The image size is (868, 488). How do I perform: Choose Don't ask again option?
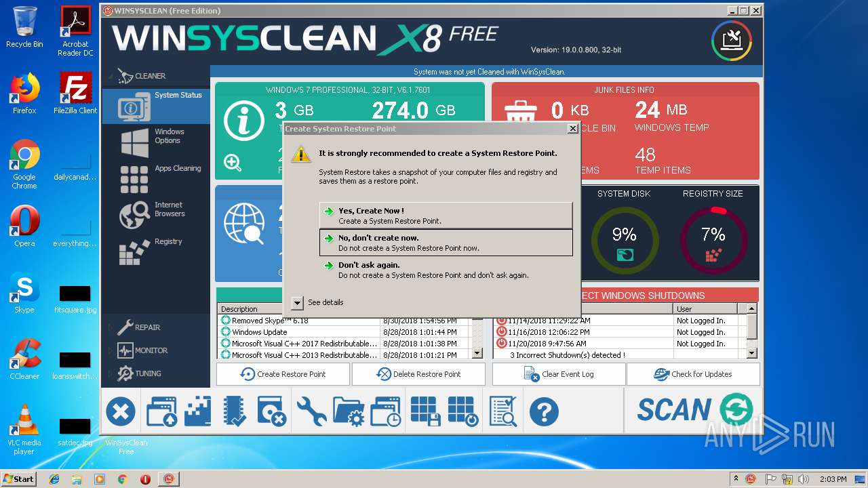tap(446, 270)
